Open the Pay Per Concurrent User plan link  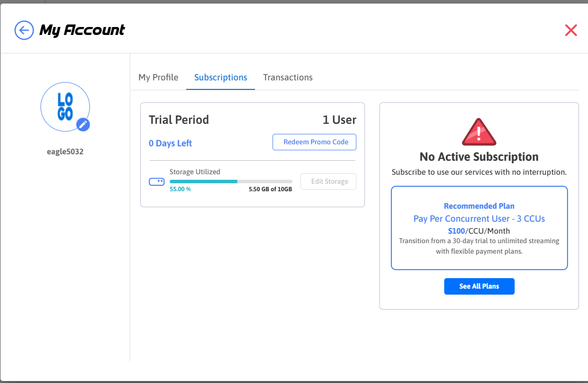tap(479, 219)
